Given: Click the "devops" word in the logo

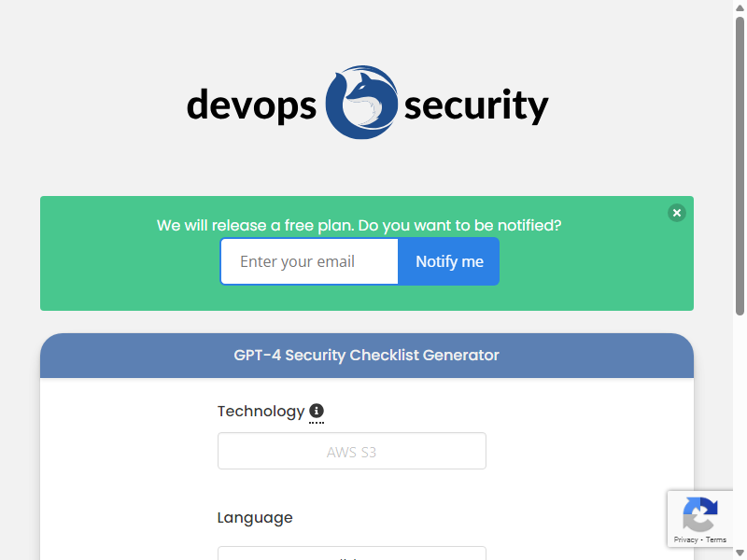Looking at the screenshot, I should [251, 105].
